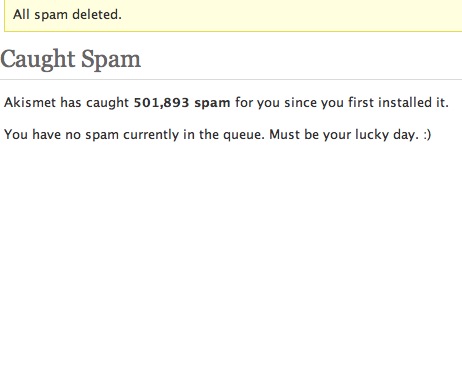Click the "has caught" phrase after Akismet
462x365 pixels.
94,102
